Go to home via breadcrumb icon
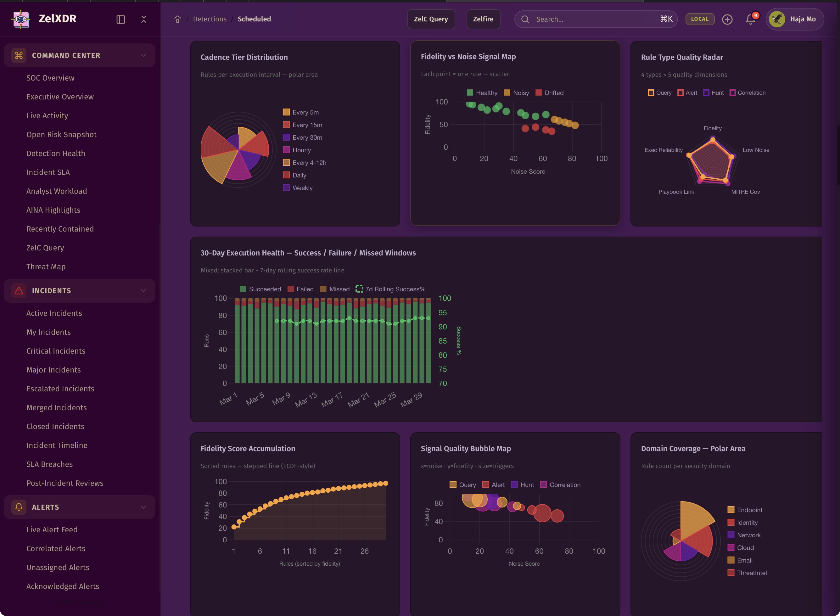 pos(178,20)
